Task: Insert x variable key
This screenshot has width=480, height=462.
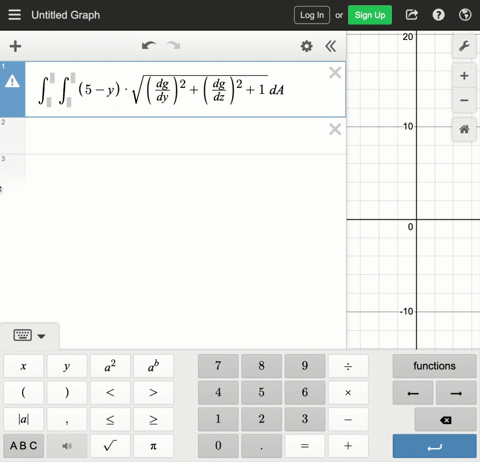Action: tap(23, 366)
